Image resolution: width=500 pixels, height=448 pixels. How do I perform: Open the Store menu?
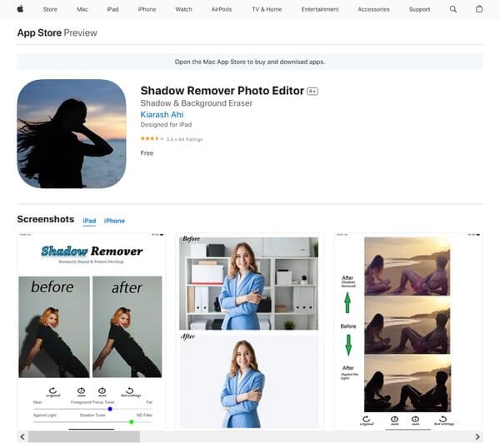tap(50, 9)
